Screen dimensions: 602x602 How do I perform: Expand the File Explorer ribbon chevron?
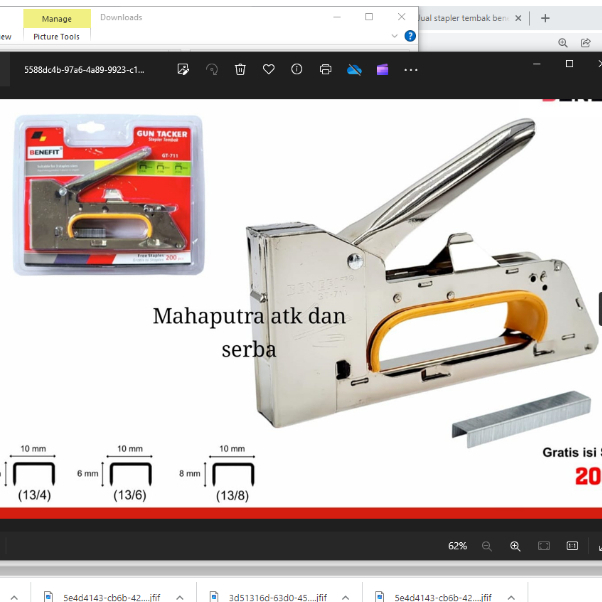point(396,35)
